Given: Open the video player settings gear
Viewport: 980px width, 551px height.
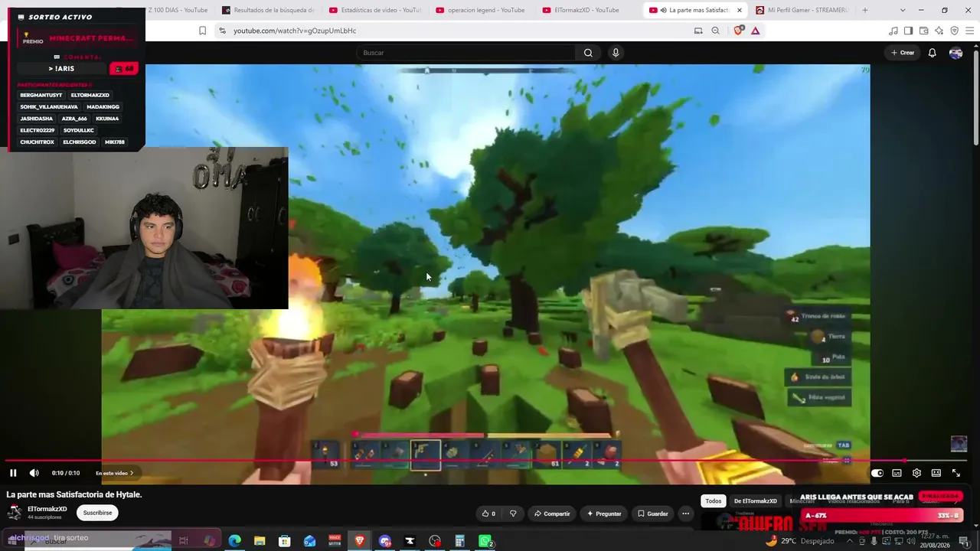Looking at the screenshot, I should 916,473.
